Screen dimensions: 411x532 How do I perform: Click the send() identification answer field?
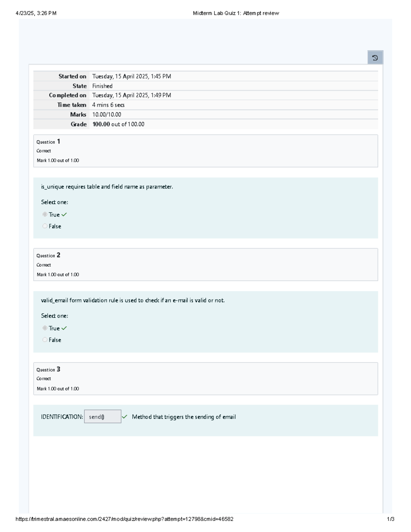(103, 417)
